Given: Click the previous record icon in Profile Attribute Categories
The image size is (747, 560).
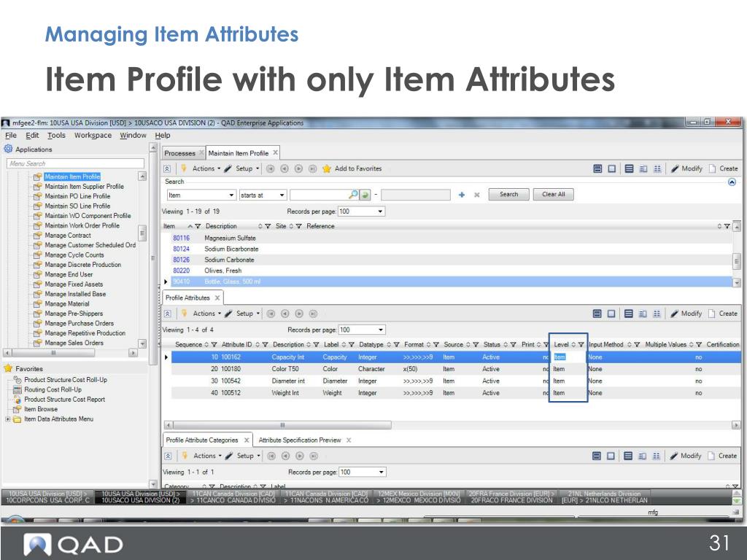Looking at the screenshot, I should pos(285,456).
